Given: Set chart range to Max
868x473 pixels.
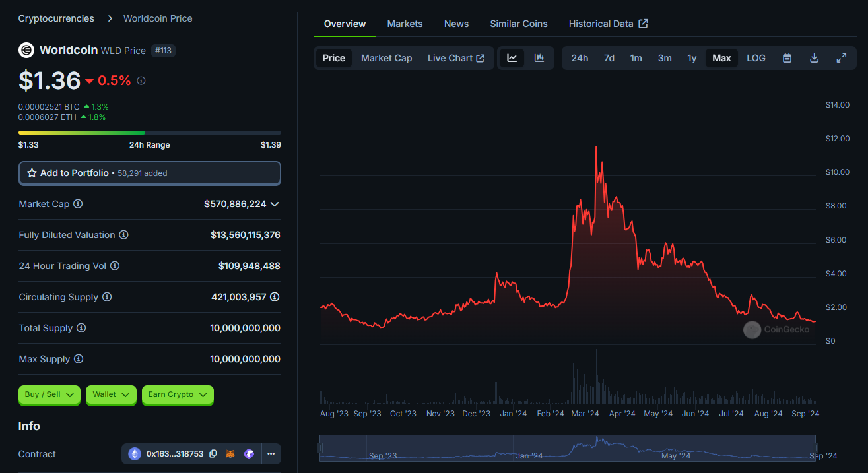Looking at the screenshot, I should (722, 58).
